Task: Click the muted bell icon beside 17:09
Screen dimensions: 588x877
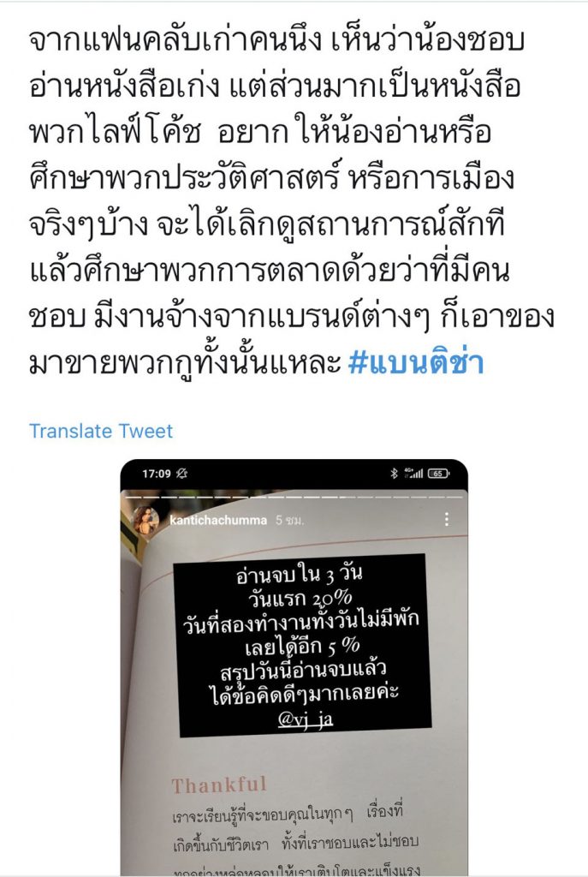Action: (181, 474)
